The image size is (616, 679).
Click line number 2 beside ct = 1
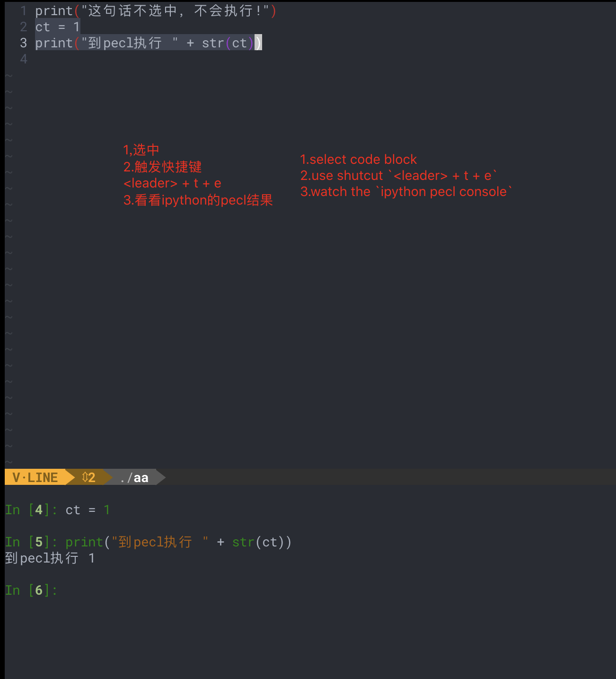click(23, 27)
